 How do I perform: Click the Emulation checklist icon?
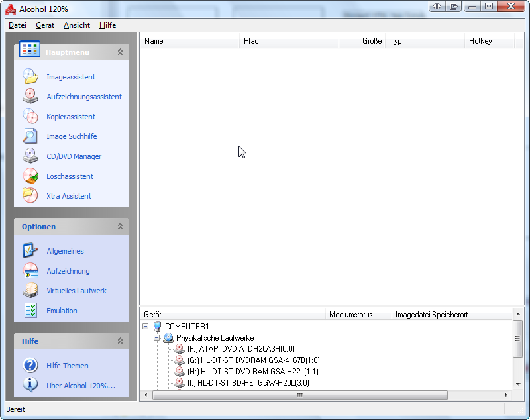click(x=30, y=311)
